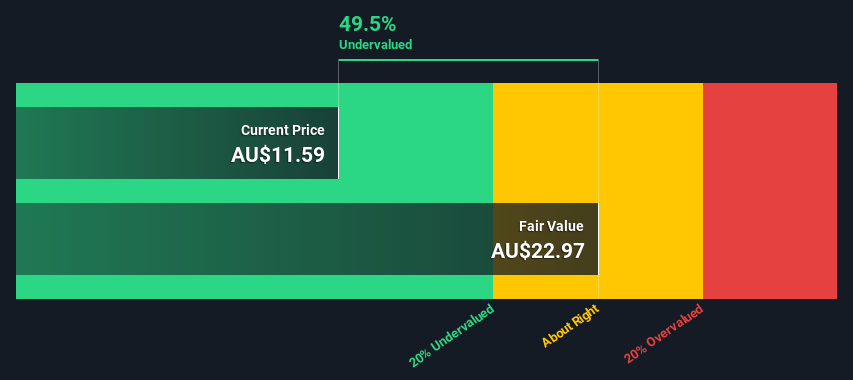Click the end of the Fair Value bar
This screenshot has height=380, width=853.
click(598, 239)
